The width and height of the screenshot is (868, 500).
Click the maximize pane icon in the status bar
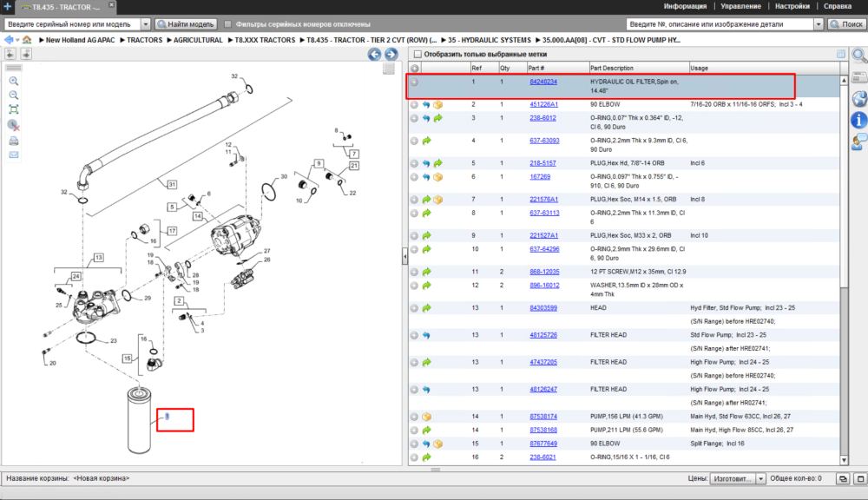[860, 478]
